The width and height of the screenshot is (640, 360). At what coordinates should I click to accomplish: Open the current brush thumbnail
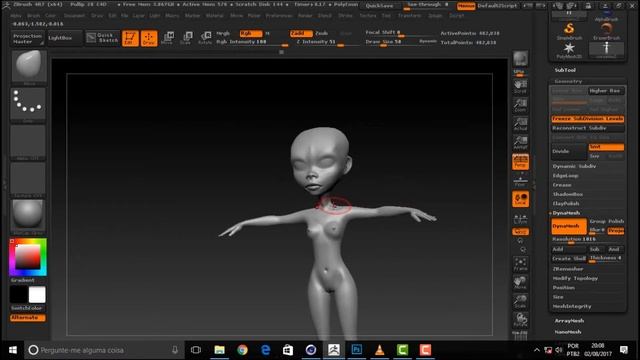point(29,66)
